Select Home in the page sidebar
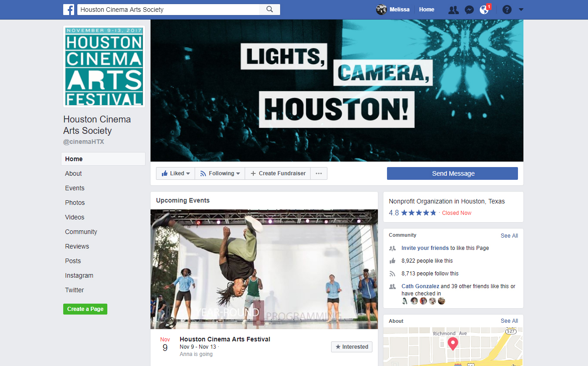588x366 pixels. click(103, 159)
